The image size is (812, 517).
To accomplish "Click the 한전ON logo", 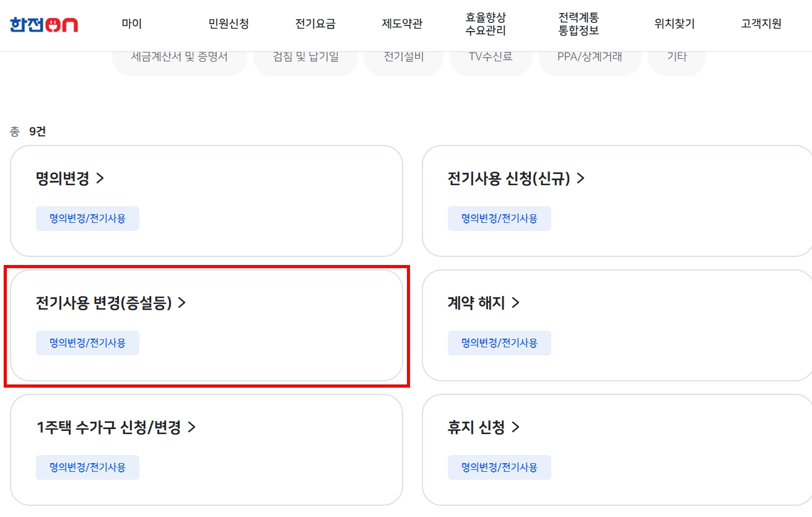I will coord(43,24).
